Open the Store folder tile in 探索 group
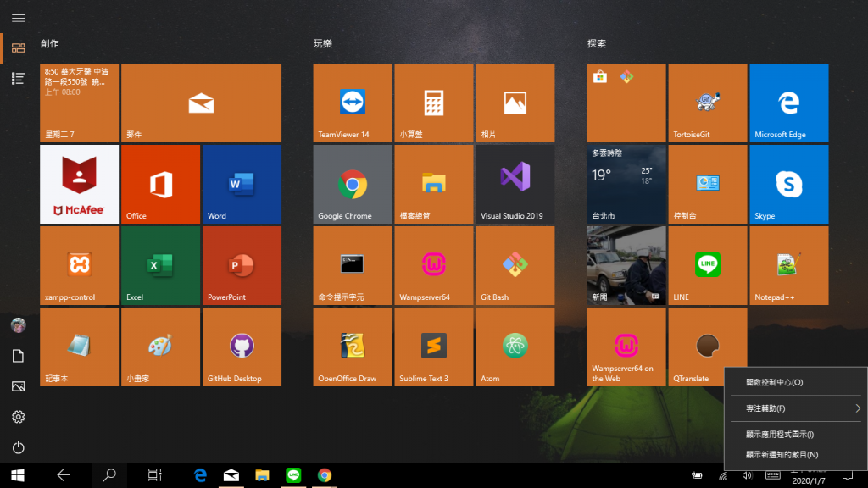 tap(626, 103)
